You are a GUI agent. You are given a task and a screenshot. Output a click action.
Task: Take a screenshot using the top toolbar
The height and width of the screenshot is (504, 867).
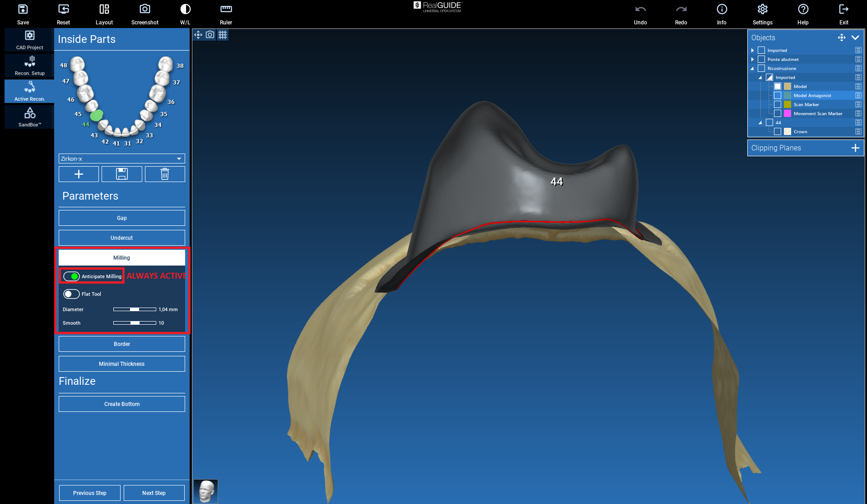click(x=144, y=9)
